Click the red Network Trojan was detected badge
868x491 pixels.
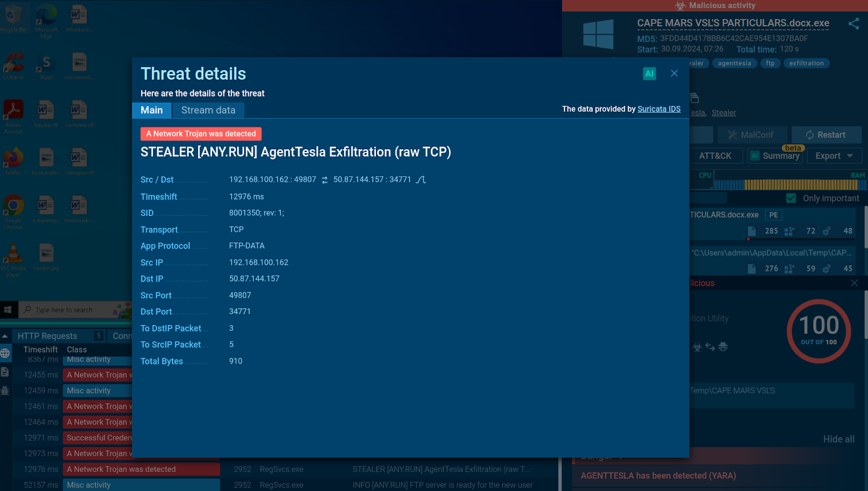[x=201, y=134]
